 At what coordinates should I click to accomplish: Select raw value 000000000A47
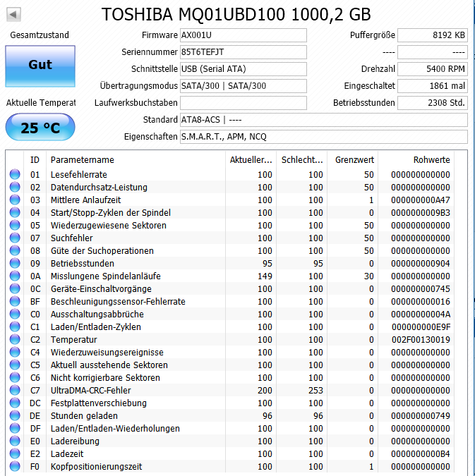[421, 200]
